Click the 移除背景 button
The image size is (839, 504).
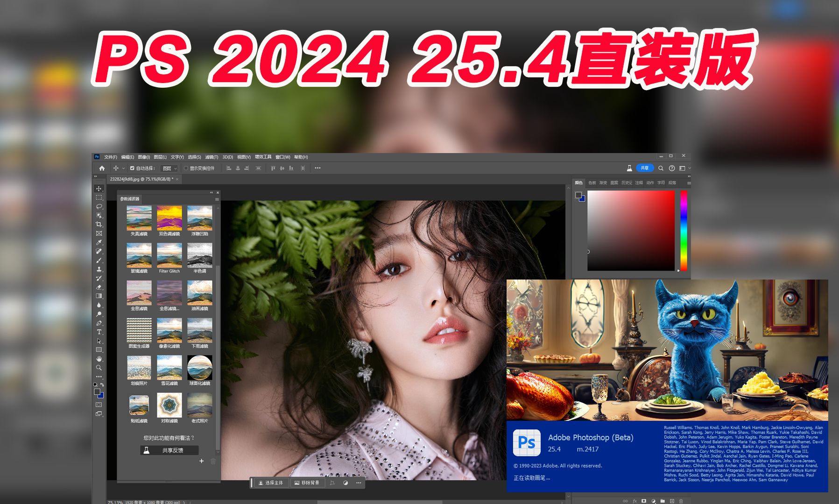pos(307,483)
